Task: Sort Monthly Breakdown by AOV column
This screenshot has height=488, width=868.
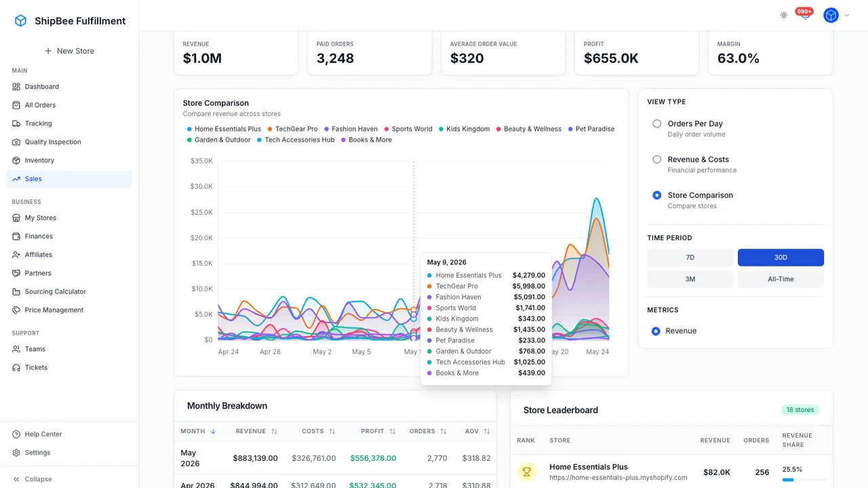Action: 477,431
